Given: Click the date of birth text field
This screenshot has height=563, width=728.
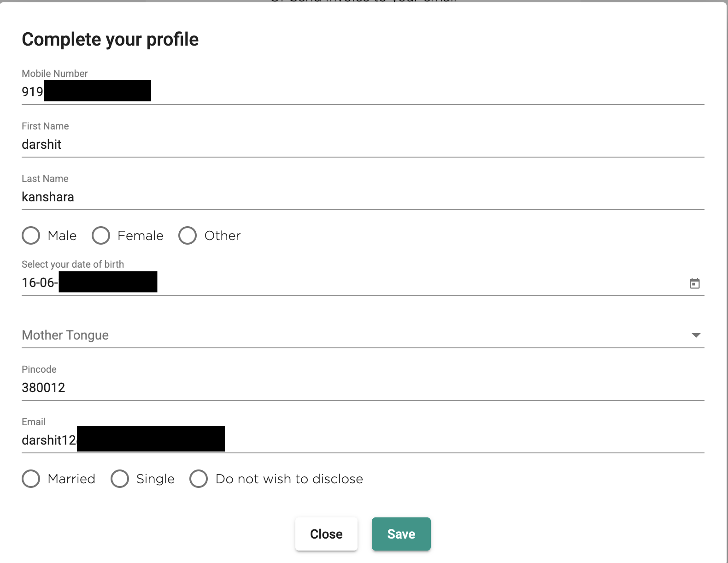Looking at the screenshot, I should click(x=352, y=283).
